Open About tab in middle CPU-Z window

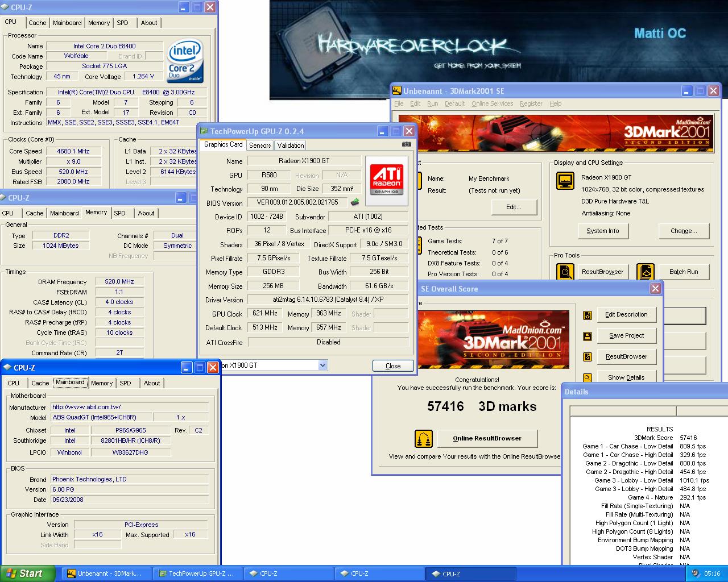point(146,213)
